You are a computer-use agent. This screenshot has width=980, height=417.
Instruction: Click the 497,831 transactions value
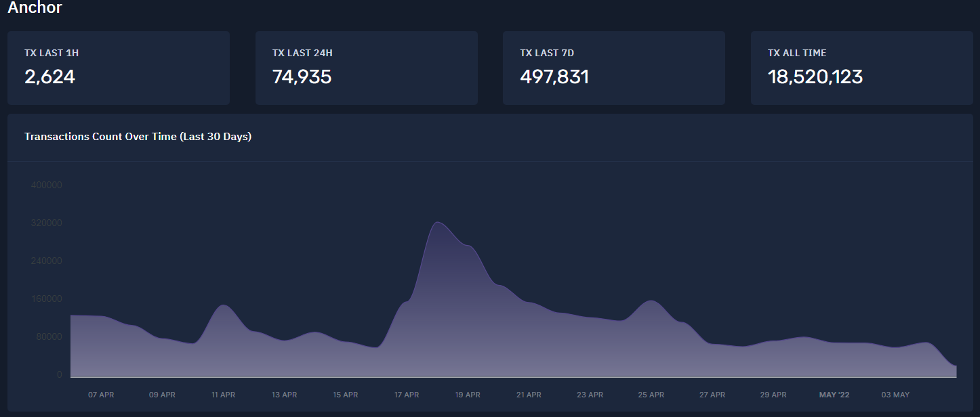(x=554, y=77)
